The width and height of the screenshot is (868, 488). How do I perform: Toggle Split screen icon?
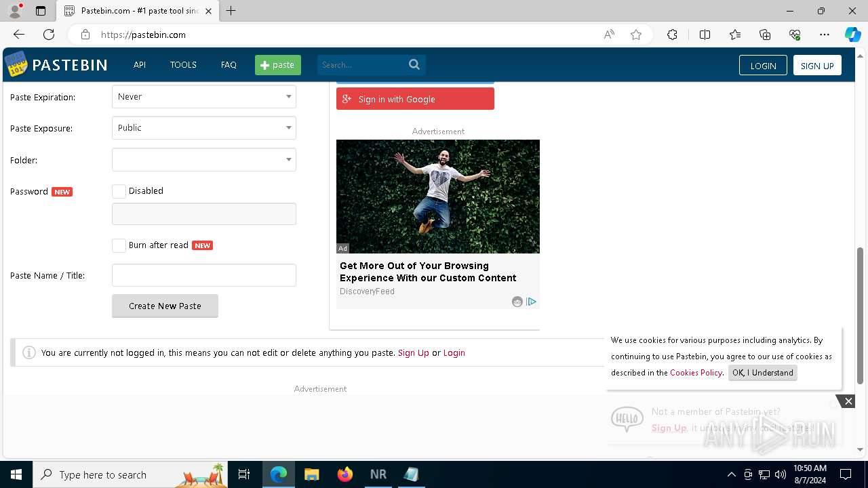point(705,35)
